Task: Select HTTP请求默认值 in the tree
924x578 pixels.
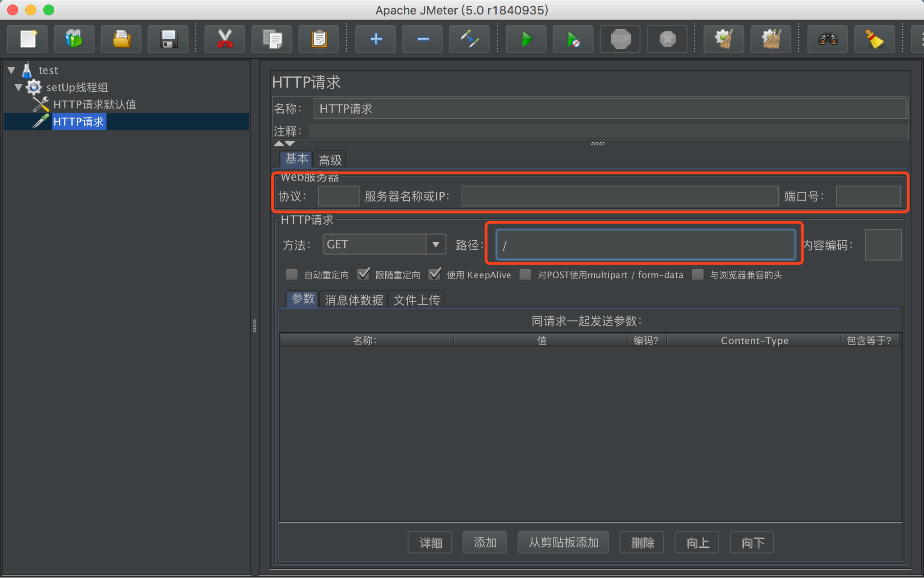Action: coord(94,104)
